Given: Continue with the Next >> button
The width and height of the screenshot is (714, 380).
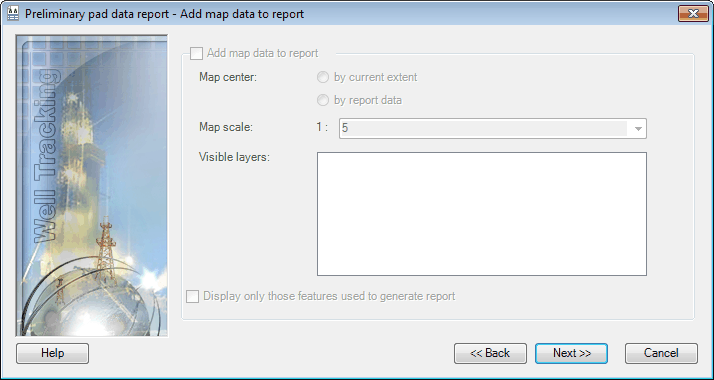Looking at the screenshot, I should click(x=571, y=353).
